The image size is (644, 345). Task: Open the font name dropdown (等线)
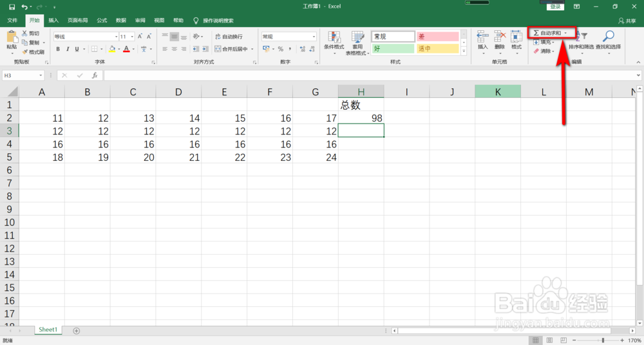coord(116,37)
